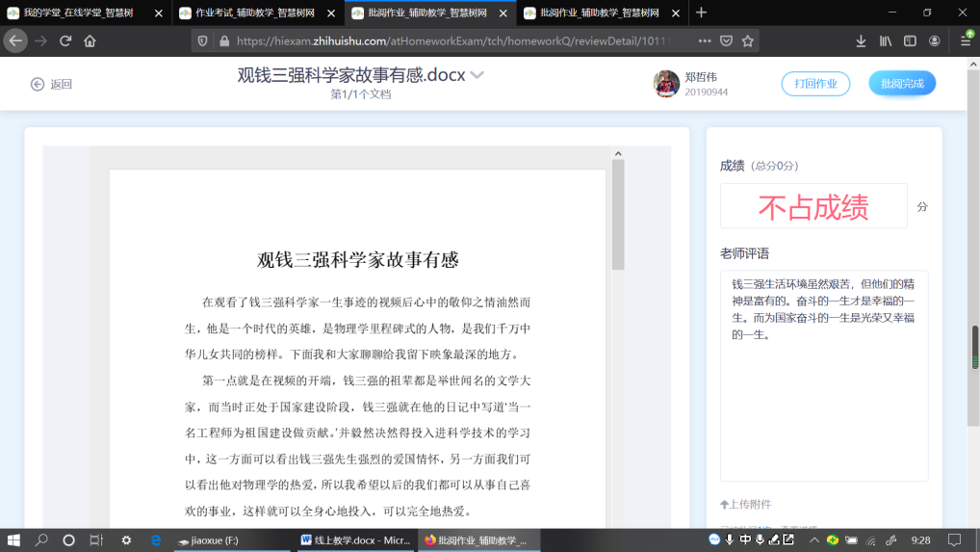Viewport: 980px width, 552px height.
Task: Click the 上传附件 upload link
Action: (745, 504)
